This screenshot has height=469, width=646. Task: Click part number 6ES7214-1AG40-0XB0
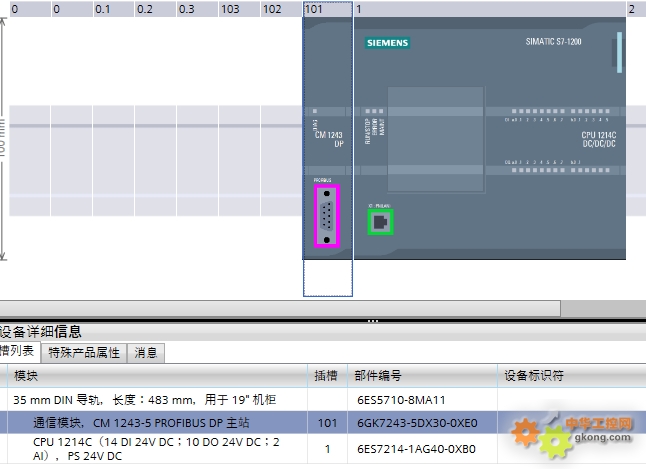[x=416, y=449]
